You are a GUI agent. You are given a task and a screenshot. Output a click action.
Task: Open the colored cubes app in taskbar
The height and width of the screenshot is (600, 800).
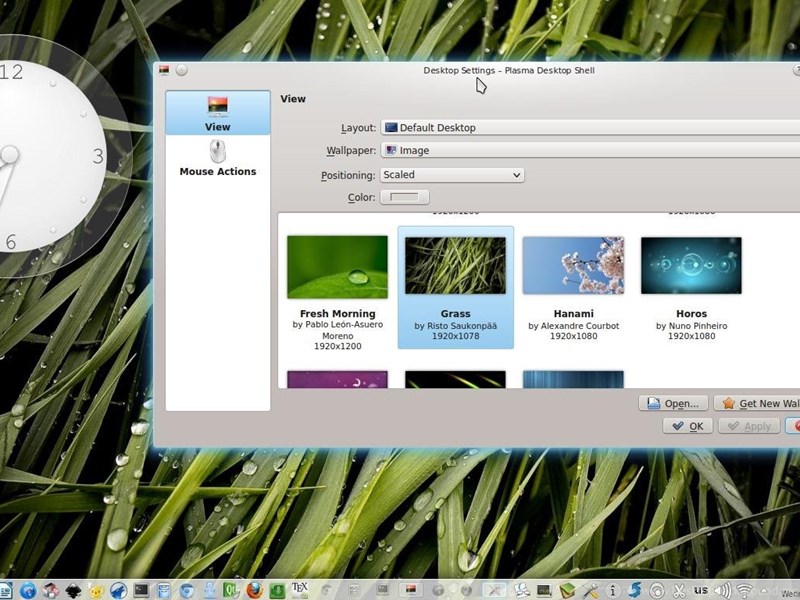tap(51, 590)
